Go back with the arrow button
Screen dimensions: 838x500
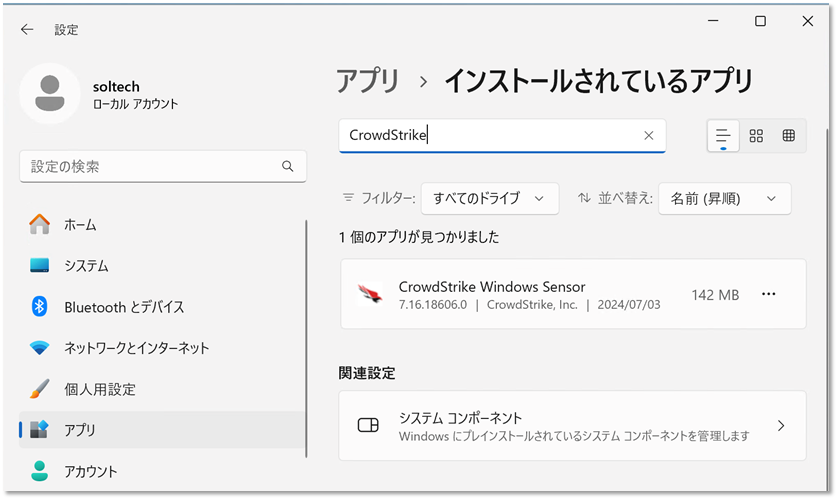(27, 29)
